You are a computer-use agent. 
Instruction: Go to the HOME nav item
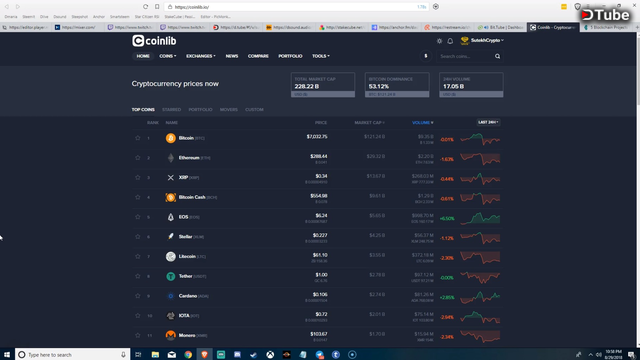click(143, 56)
